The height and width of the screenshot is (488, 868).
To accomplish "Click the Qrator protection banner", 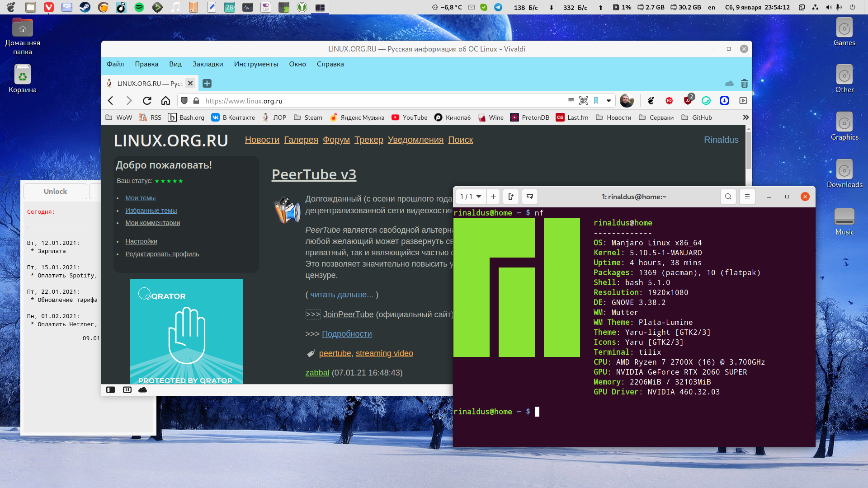I will [x=186, y=332].
